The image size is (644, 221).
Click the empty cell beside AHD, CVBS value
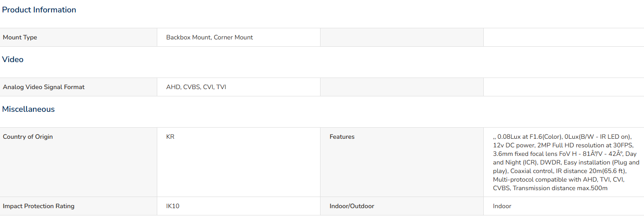click(402, 87)
